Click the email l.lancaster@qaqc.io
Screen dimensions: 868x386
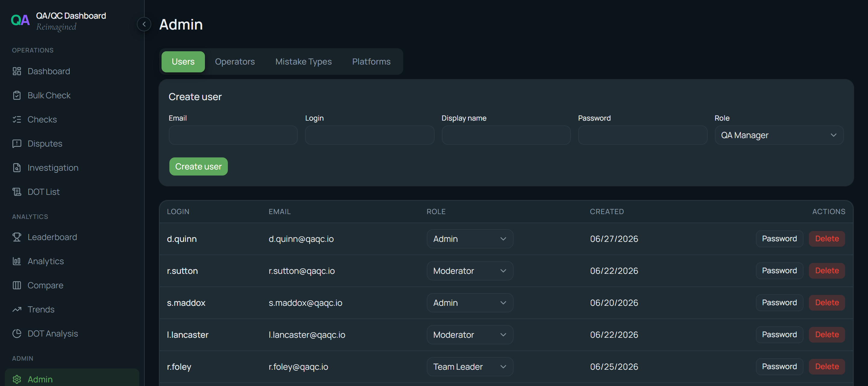pos(307,335)
